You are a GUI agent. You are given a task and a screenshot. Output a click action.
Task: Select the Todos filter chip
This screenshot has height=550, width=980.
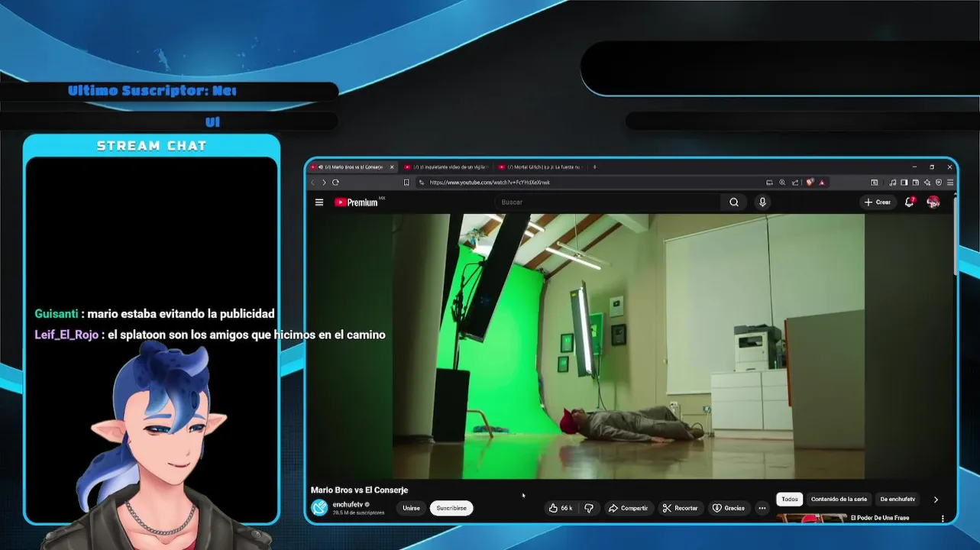point(790,499)
